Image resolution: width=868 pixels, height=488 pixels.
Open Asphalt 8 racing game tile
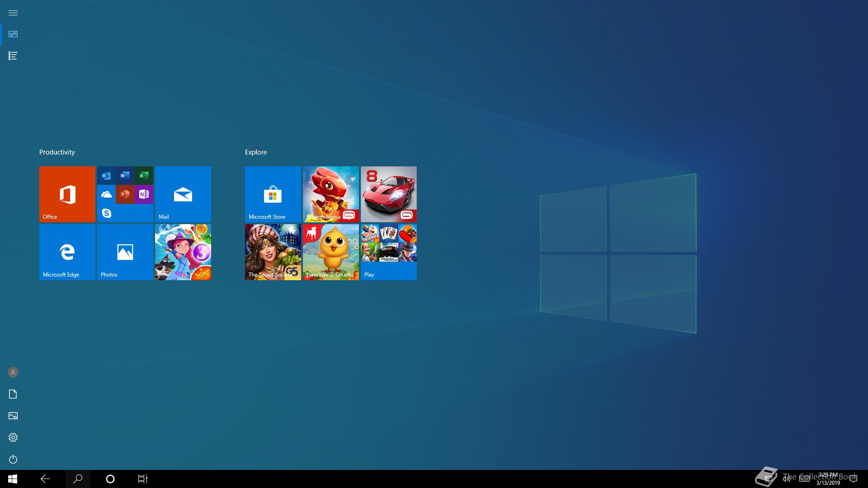tap(389, 194)
